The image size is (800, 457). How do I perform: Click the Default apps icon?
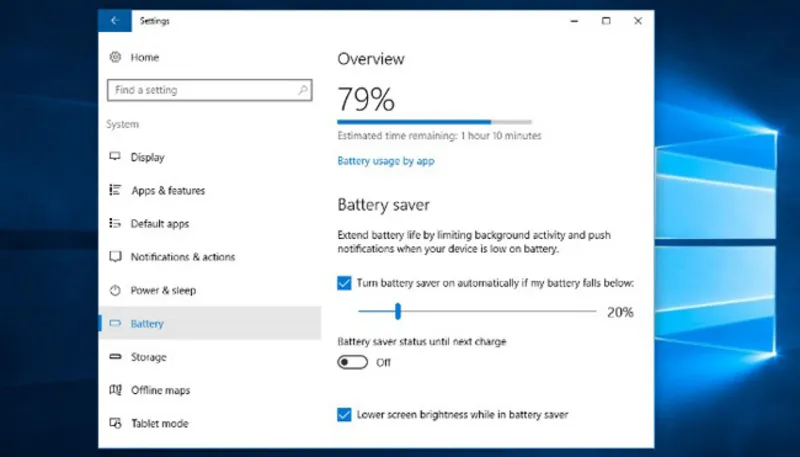[115, 223]
